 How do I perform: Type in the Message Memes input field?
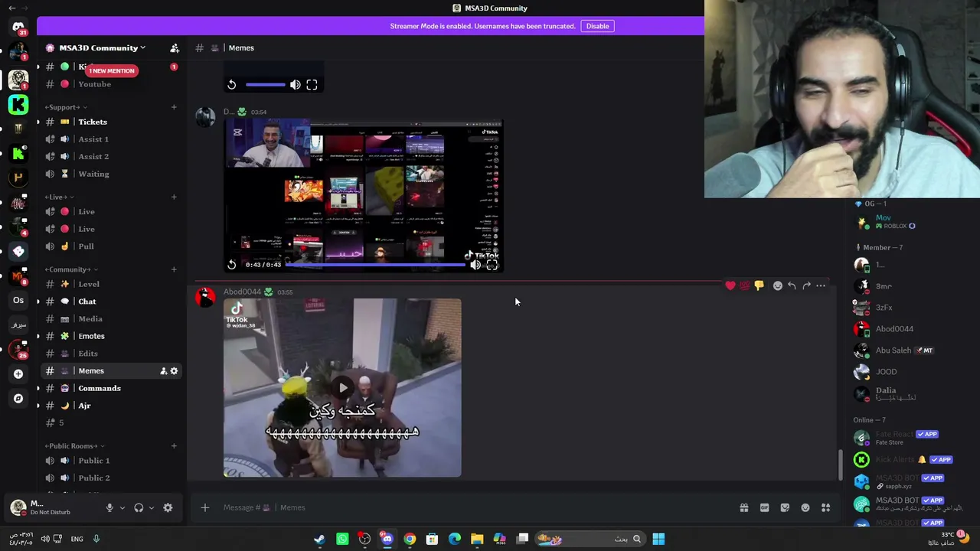(x=475, y=507)
